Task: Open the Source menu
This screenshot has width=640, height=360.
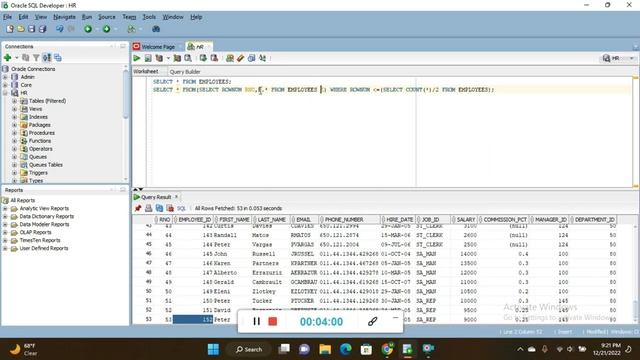Action: [107, 17]
